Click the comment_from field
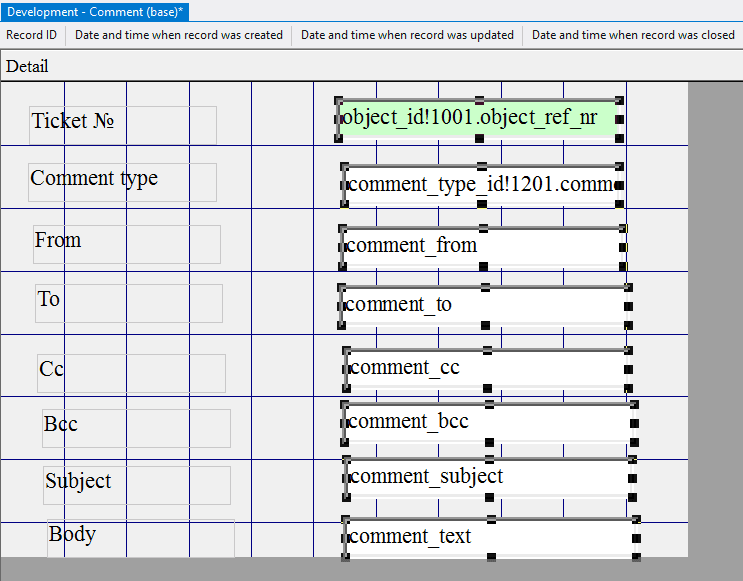The image size is (743, 581). point(480,247)
